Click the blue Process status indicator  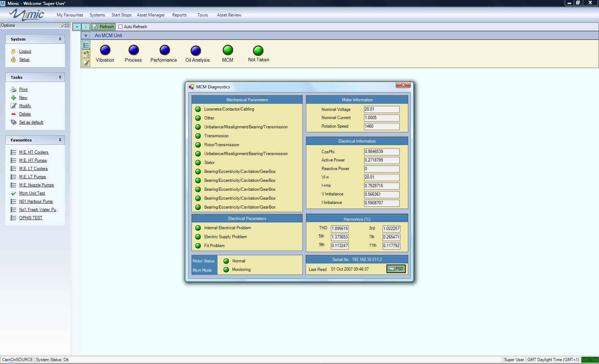pyautogui.click(x=133, y=50)
